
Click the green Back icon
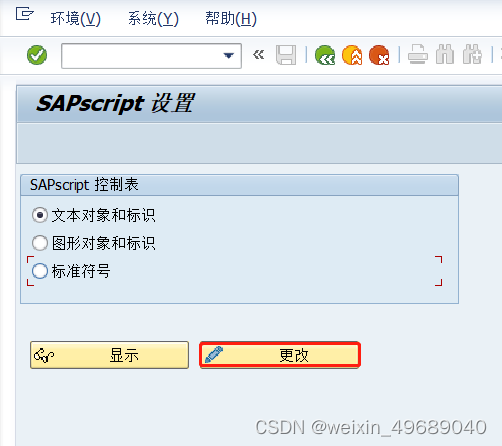pos(325,55)
